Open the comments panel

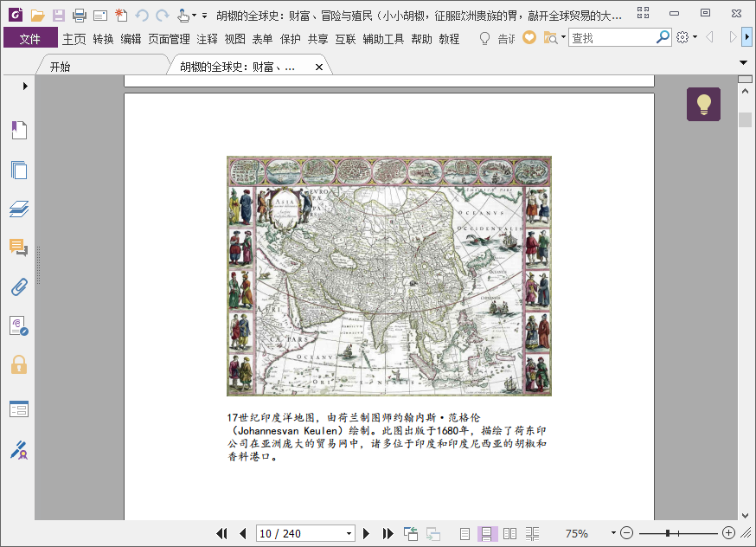19,248
